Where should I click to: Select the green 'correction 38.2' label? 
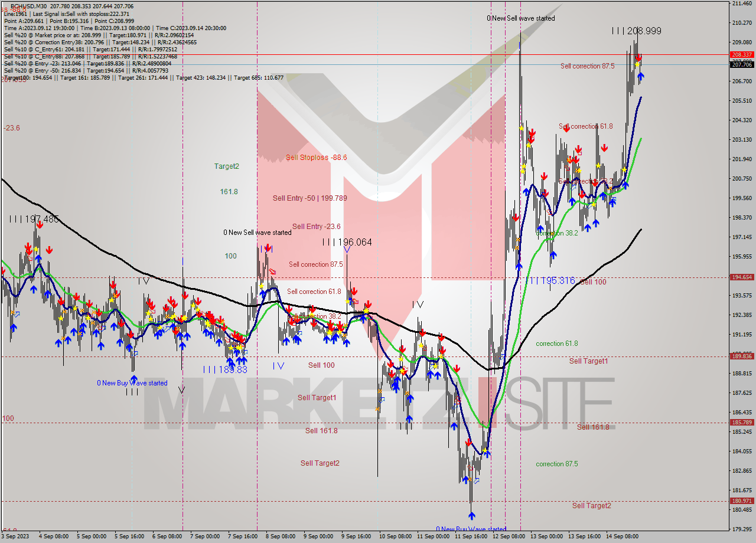coord(556,233)
